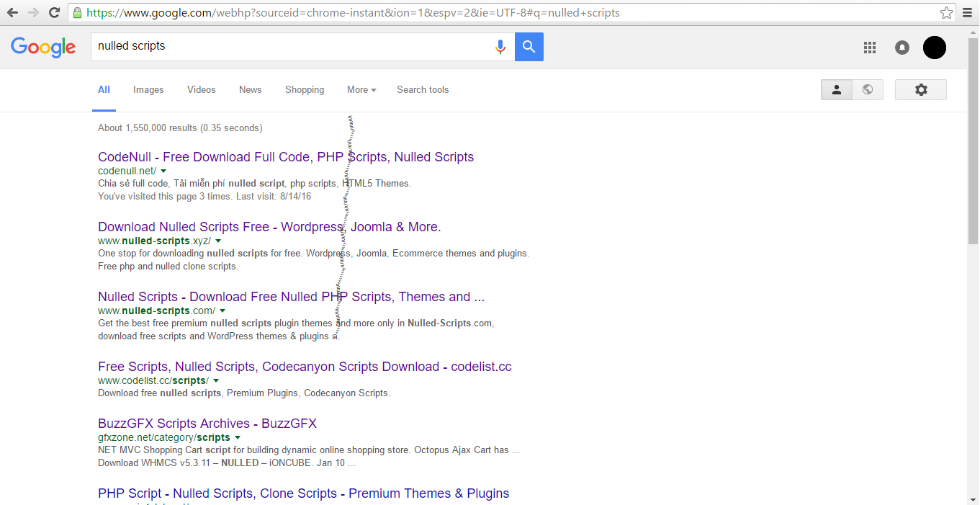The width and height of the screenshot is (980, 505).
Task: Go back using the browser back arrow
Action: 12,13
